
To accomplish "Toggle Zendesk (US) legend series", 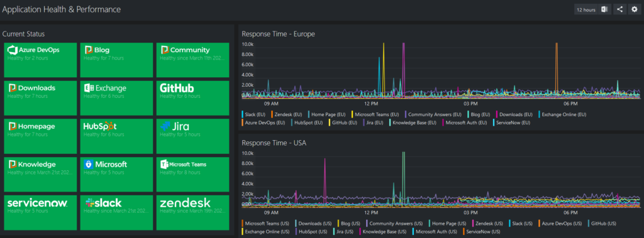I will coord(487,224).
